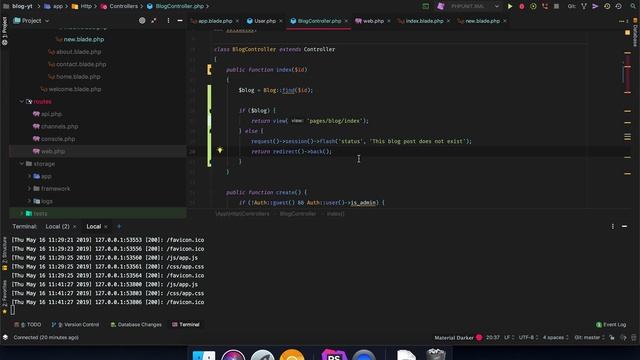Click the green Run button
Screen dimensions: 640x360
(510, 6)
